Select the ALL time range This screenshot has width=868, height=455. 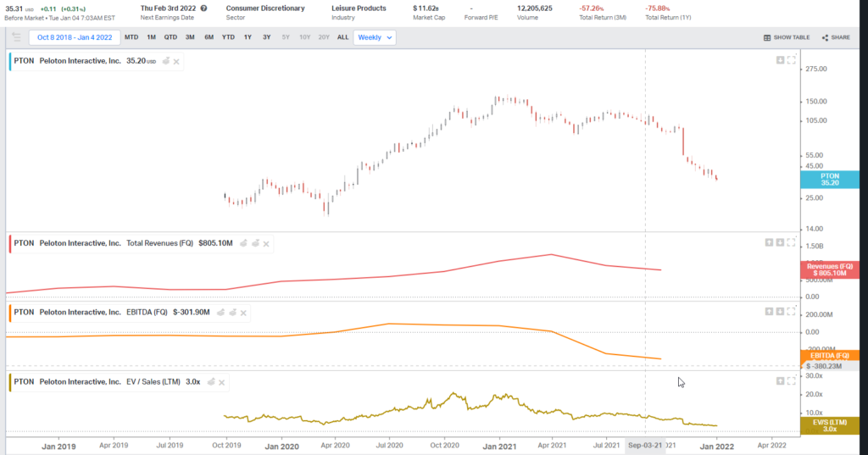tap(342, 37)
